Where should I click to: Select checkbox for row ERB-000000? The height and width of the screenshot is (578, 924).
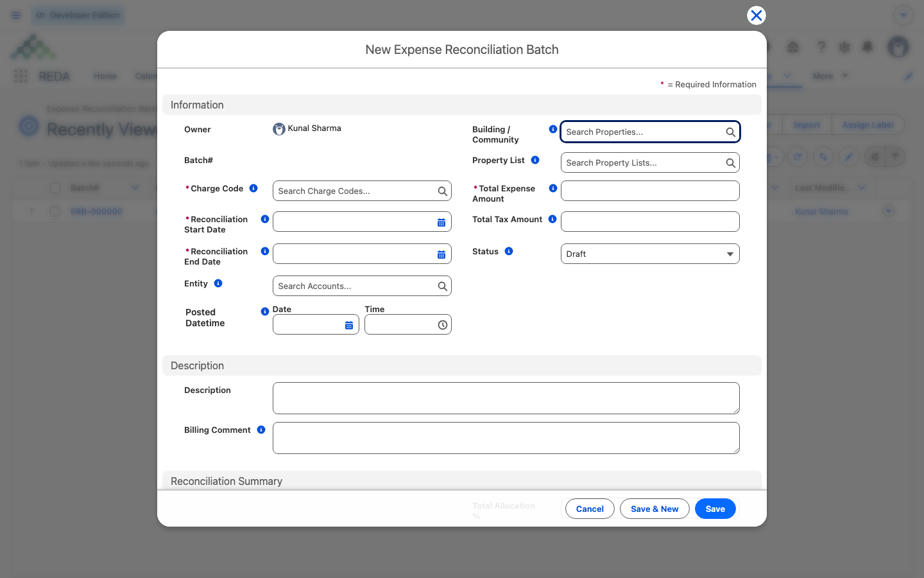55,211
